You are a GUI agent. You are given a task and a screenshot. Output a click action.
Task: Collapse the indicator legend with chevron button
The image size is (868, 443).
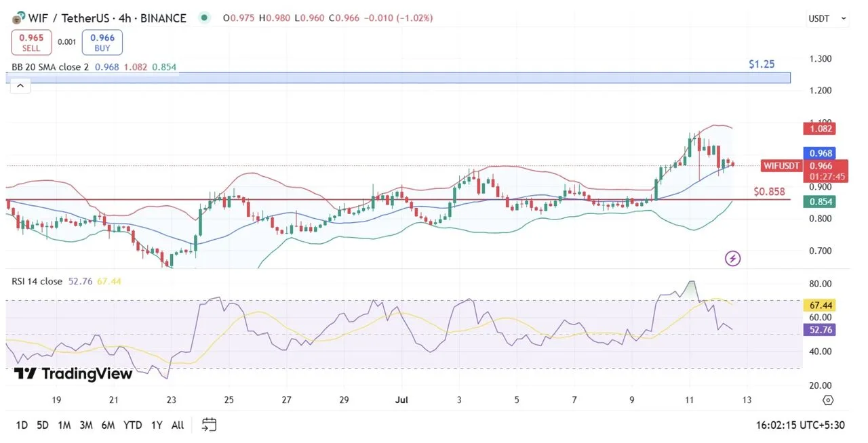coord(20,85)
